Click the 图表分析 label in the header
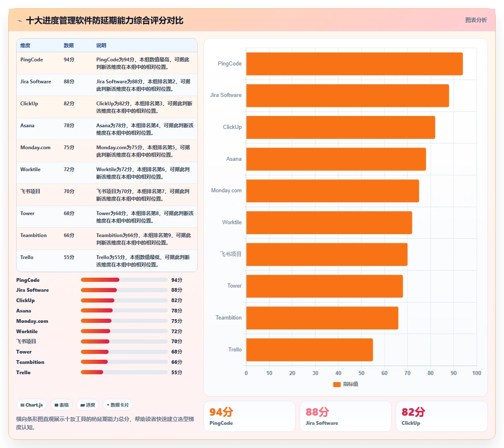 click(476, 20)
